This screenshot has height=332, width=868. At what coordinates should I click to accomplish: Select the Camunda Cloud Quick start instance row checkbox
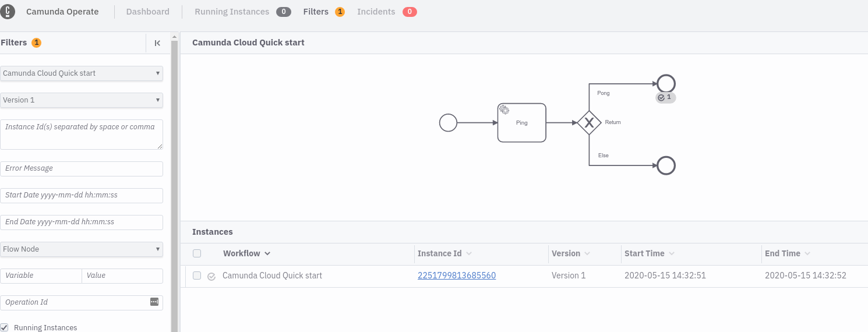(x=197, y=276)
